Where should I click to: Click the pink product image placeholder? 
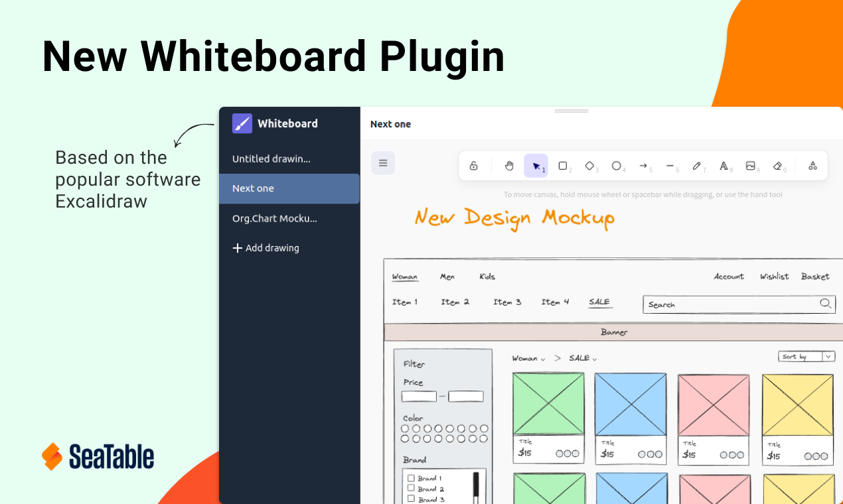(x=714, y=406)
